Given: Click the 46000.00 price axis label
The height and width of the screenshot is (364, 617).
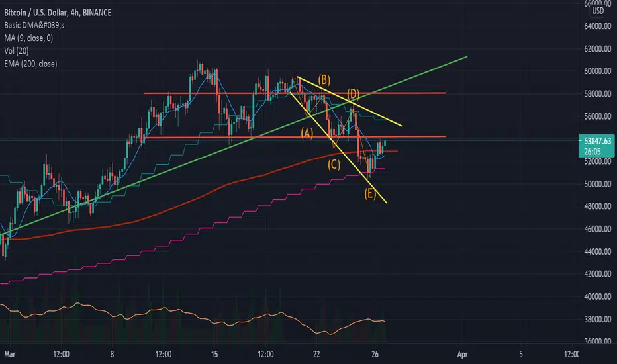Looking at the screenshot, I should 597,229.
